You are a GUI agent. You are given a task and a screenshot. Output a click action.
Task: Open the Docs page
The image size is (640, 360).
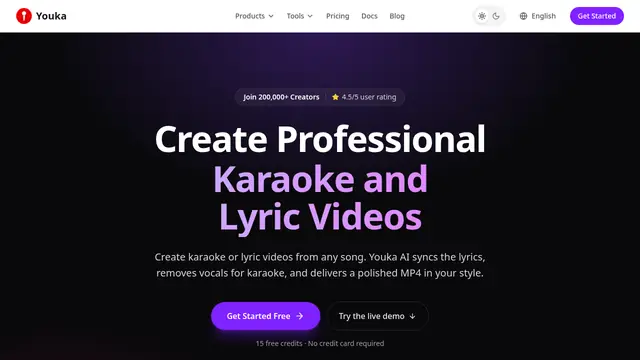[369, 16]
